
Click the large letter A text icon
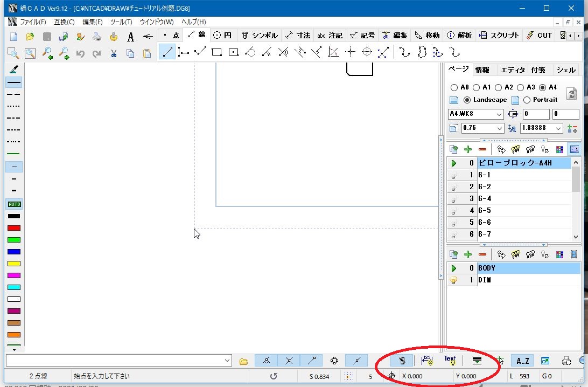(x=130, y=37)
